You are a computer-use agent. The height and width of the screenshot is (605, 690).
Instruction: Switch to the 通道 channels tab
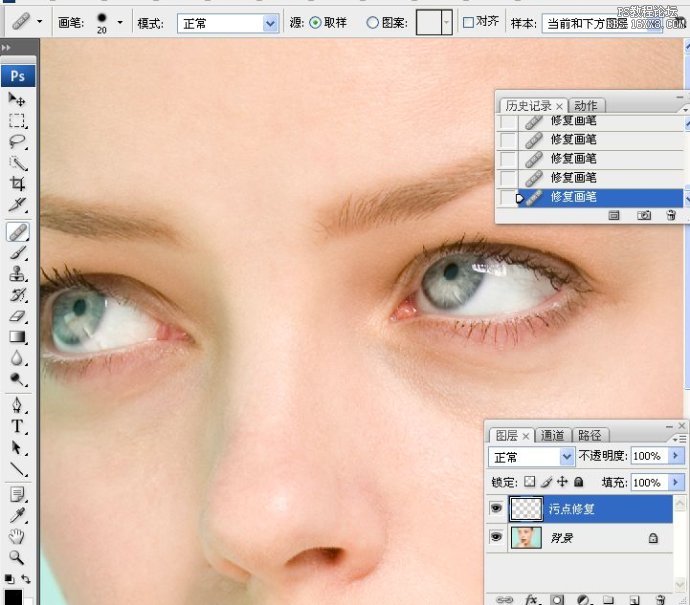(552, 436)
